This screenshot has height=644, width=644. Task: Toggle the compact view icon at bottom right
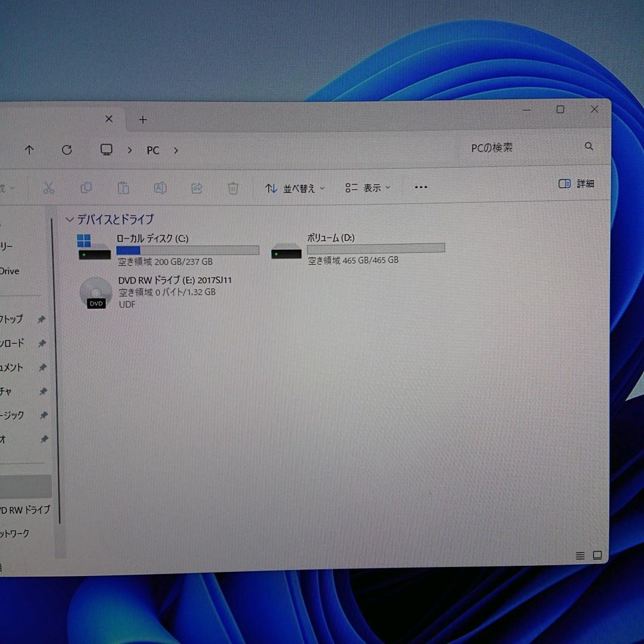pos(597,555)
